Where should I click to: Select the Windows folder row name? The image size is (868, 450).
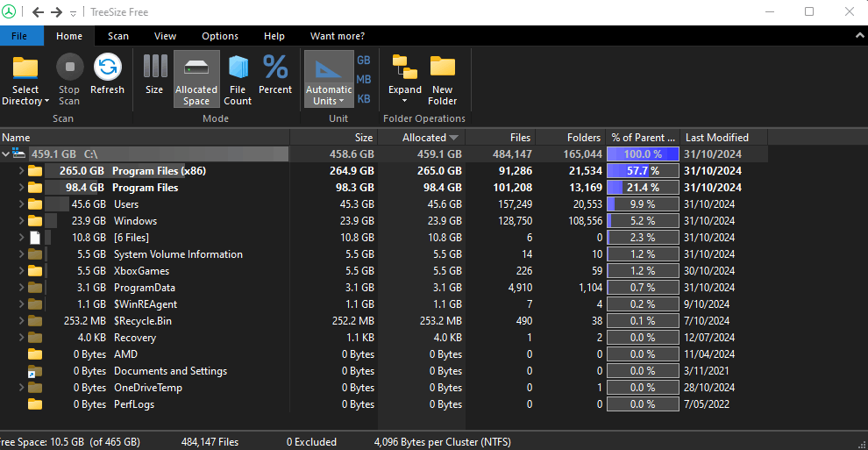[136, 221]
